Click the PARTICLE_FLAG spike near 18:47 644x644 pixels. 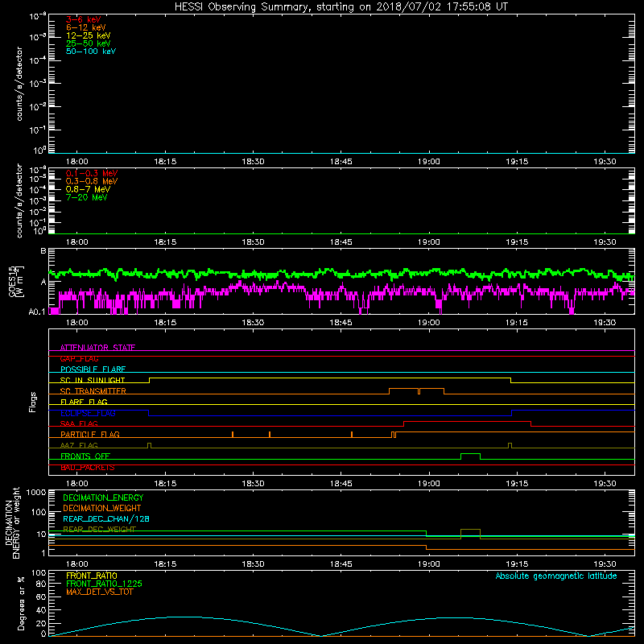click(352, 435)
